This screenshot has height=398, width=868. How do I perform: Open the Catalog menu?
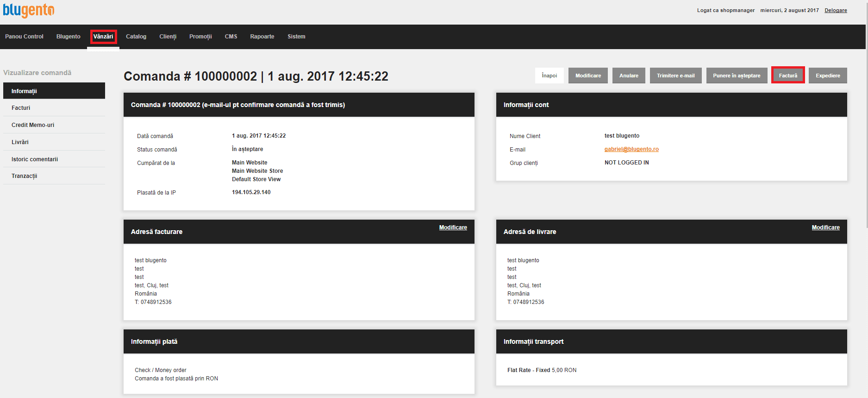click(136, 37)
